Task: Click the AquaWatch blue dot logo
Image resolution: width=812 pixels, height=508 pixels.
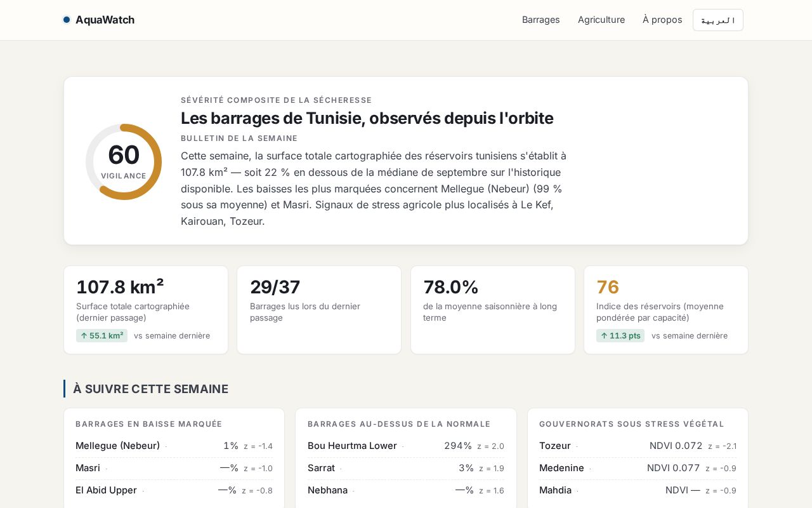Action: coord(67,20)
